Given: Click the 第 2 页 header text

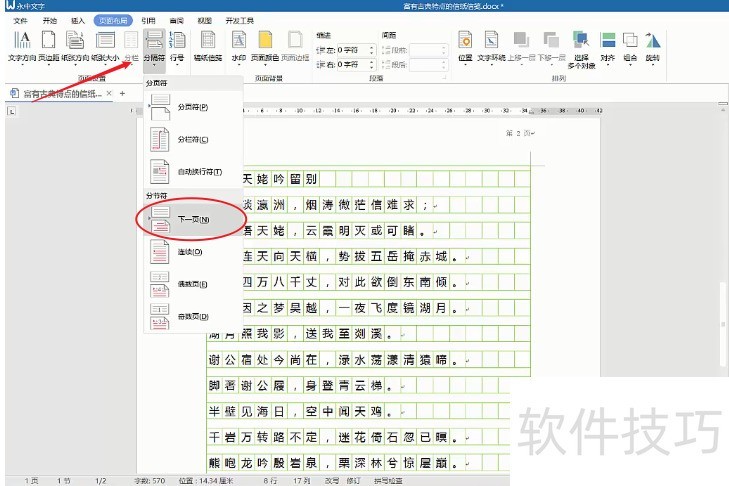Looking at the screenshot, I should click(519, 133).
